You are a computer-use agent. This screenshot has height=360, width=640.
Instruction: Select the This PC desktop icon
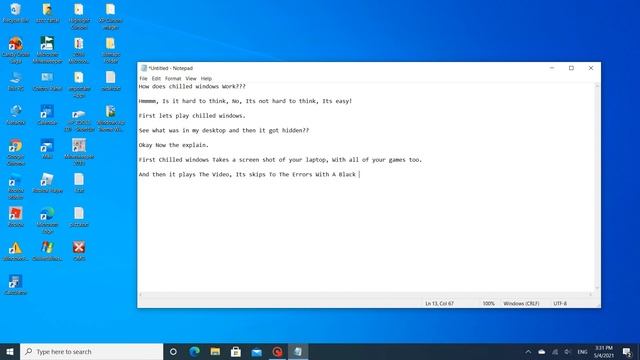16,81
